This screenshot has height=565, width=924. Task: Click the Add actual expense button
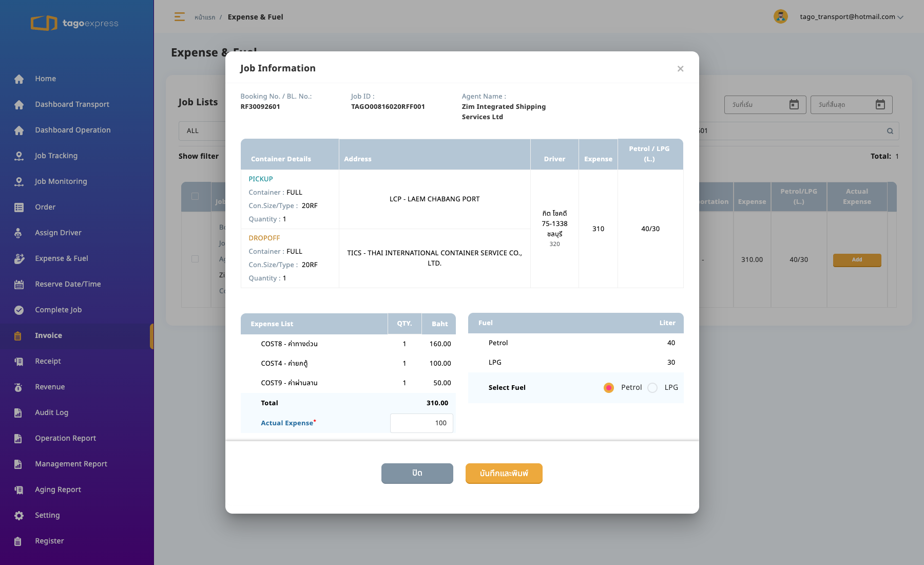pos(857,260)
